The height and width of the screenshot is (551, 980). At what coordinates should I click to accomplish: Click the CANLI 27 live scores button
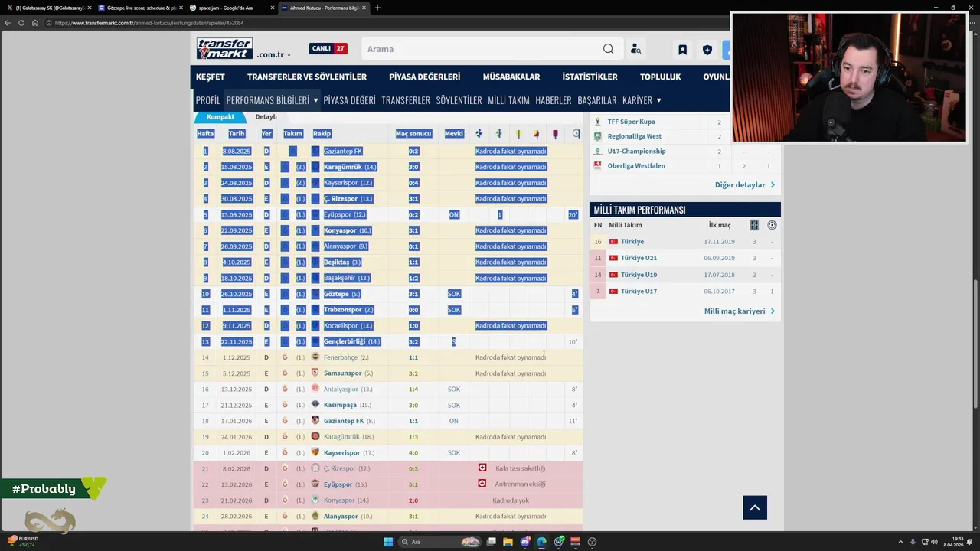328,48
